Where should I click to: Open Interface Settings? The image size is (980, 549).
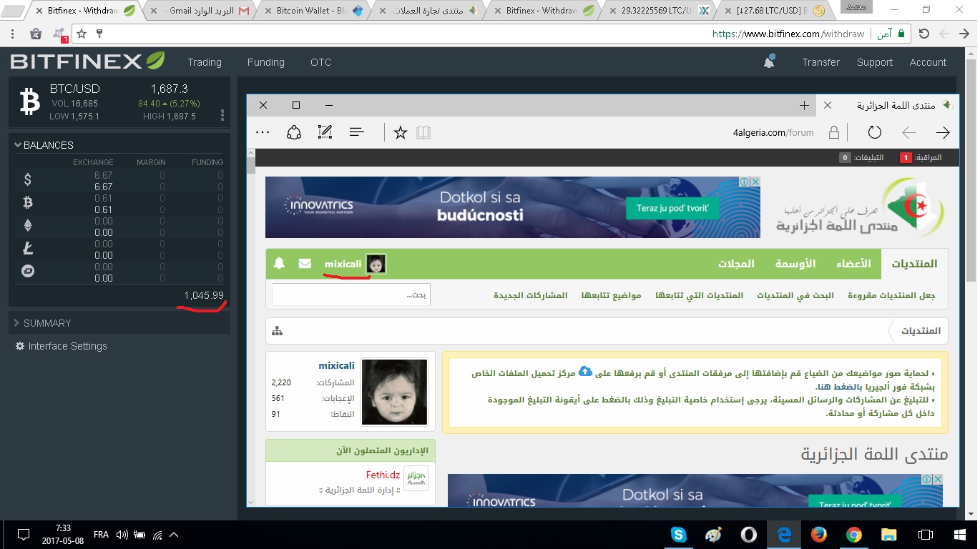[67, 346]
